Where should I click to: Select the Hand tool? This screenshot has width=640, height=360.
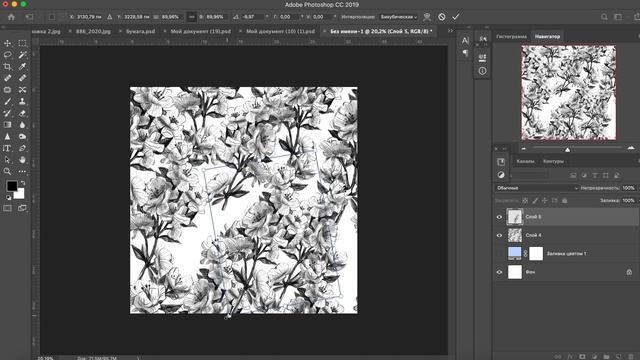(x=22, y=160)
